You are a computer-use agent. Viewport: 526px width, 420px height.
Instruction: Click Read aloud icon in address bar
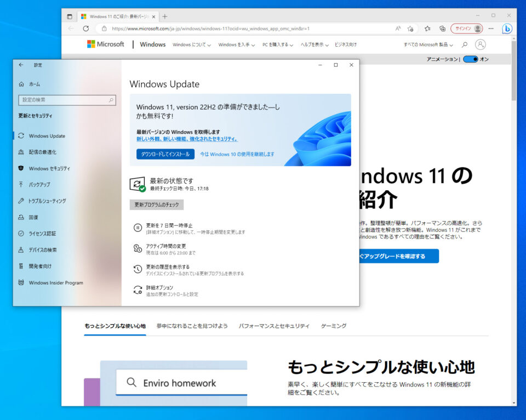pyautogui.click(x=398, y=29)
